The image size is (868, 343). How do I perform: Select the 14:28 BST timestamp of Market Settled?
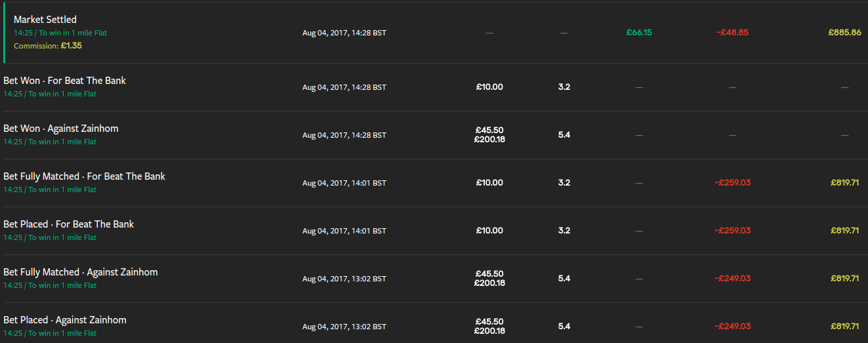pos(344,33)
